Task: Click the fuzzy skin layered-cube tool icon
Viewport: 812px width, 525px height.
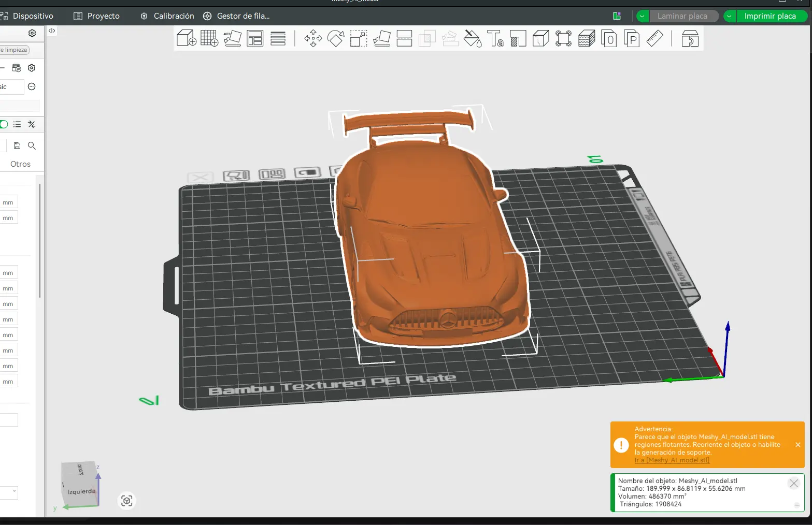Action: click(587, 38)
